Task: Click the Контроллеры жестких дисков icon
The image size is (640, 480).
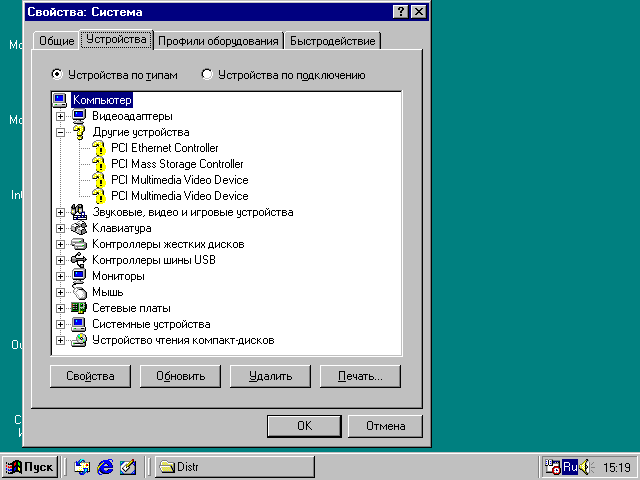Action: pyautogui.click(x=79, y=244)
